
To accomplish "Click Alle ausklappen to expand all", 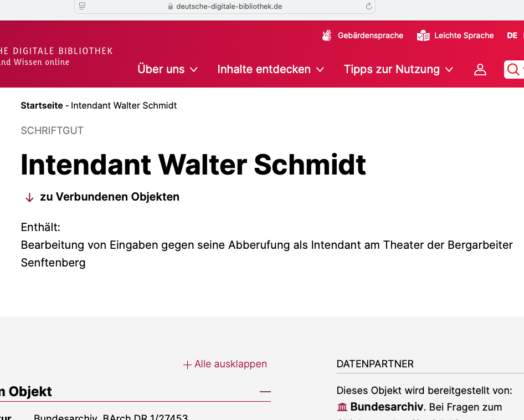I will pos(225,364).
